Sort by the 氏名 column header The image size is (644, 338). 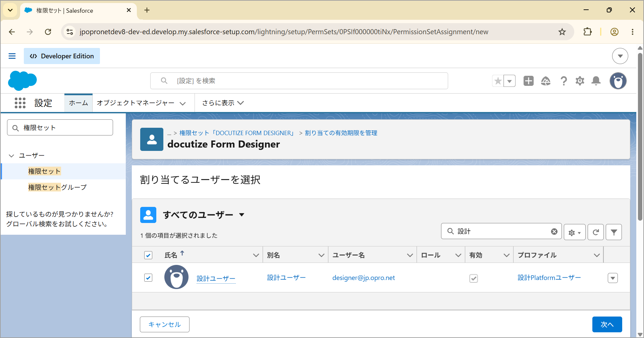click(171, 255)
